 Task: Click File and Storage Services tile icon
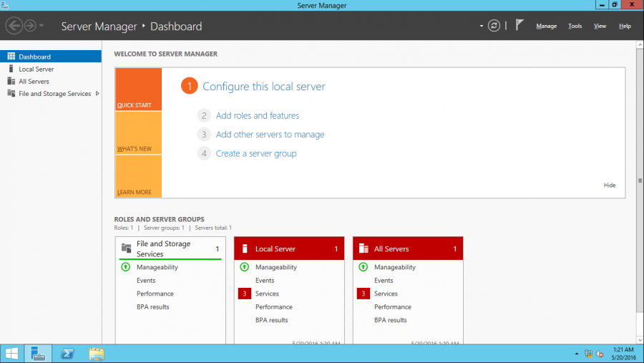[126, 248]
